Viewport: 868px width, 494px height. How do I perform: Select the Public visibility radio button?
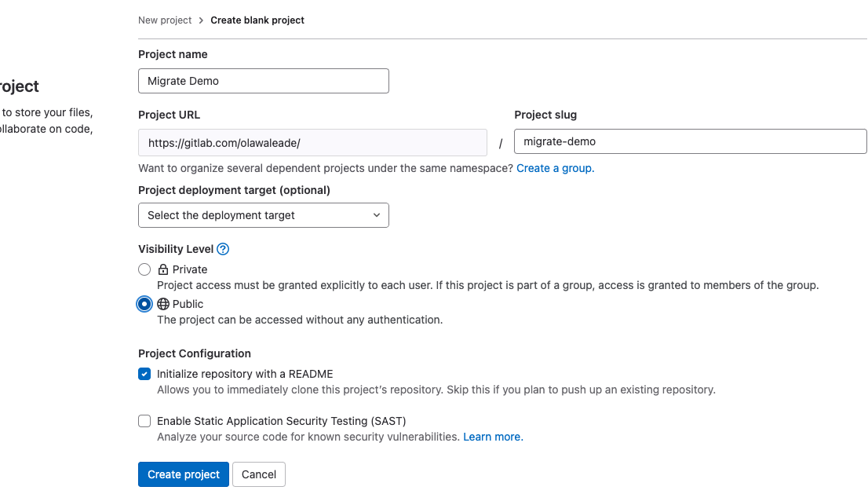(x=144, y=304)
